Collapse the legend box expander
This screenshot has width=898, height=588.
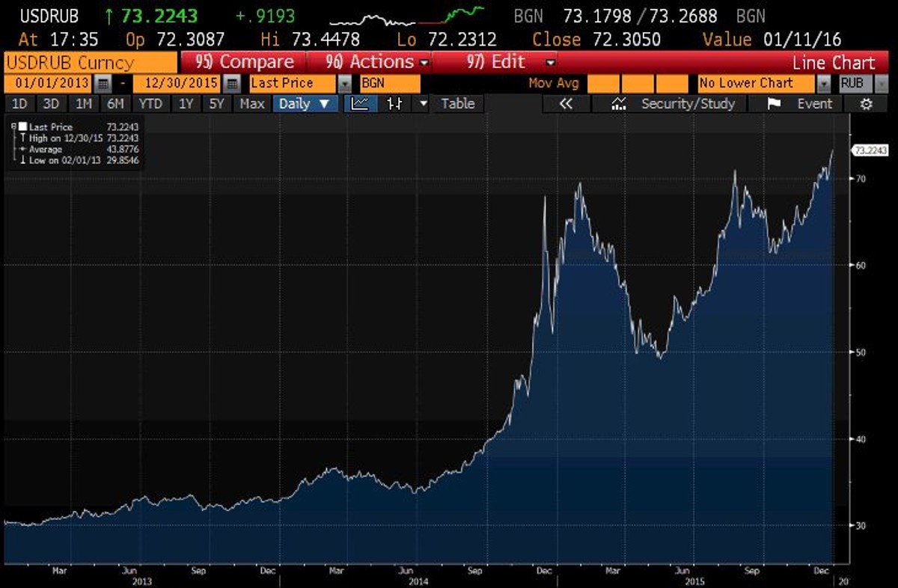pos(13,127)
